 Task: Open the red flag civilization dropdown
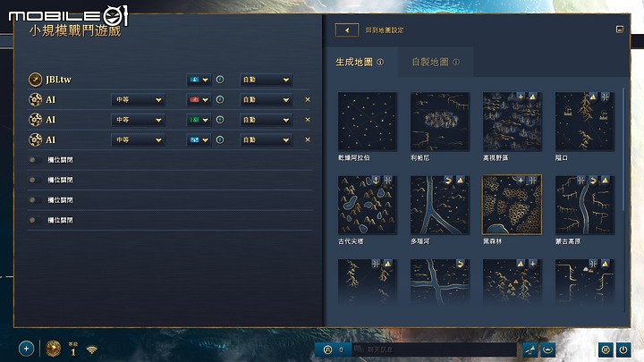199,100
